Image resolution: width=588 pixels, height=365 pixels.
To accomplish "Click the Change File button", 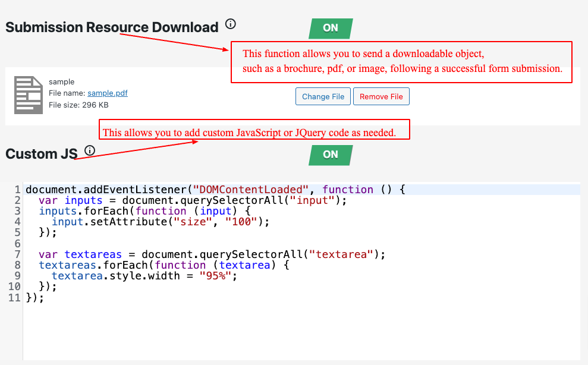I will (323, 96).
